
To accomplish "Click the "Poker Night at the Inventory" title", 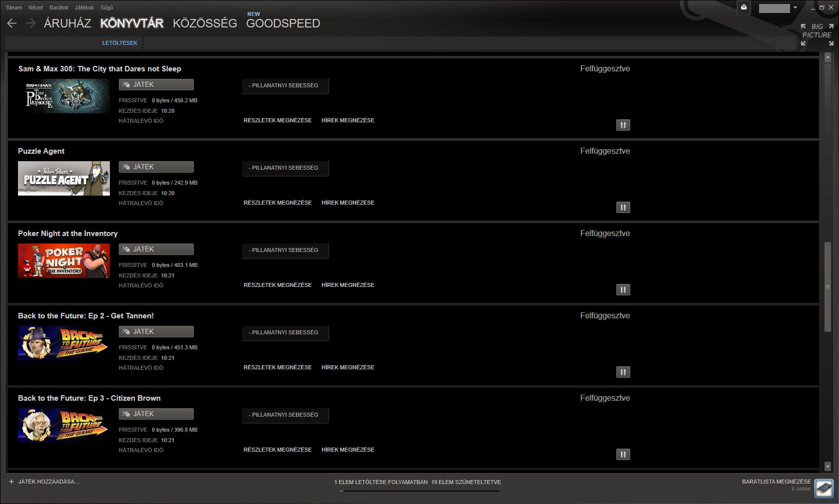I will pos(68,234).
